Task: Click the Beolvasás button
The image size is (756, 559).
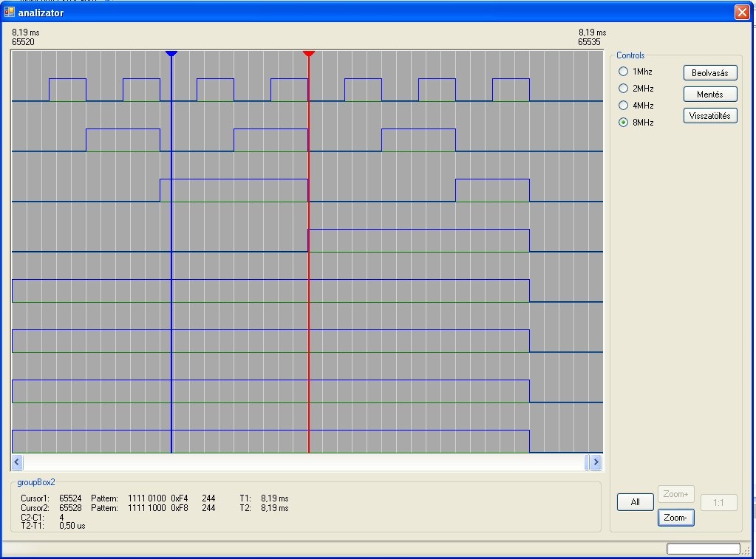Action: [710, 73]
